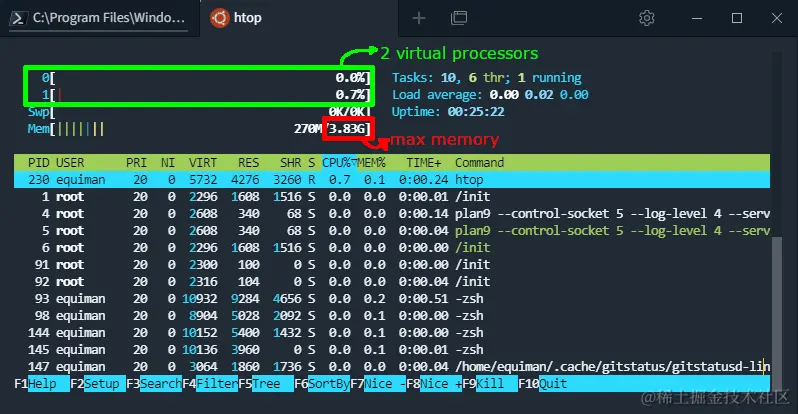This screenshot has width=798, height=414.
Task: Select the /init row with PID 92
Action: pos(392,282)
